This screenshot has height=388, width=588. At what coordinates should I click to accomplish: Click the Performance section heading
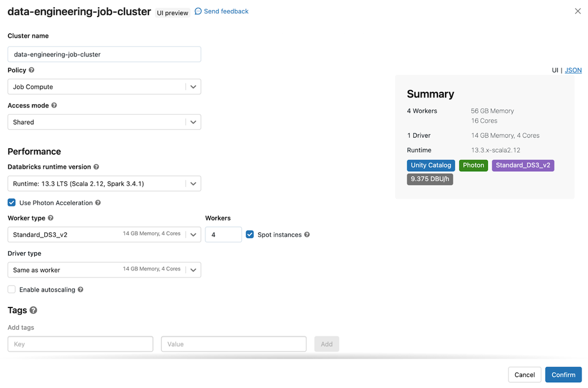[x=34, y=151]
